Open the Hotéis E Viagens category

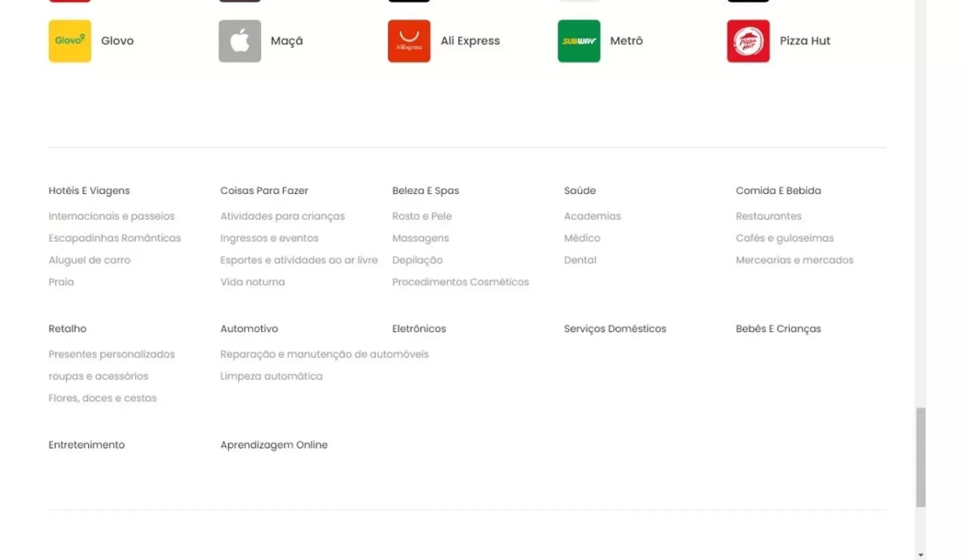(89, 190)
